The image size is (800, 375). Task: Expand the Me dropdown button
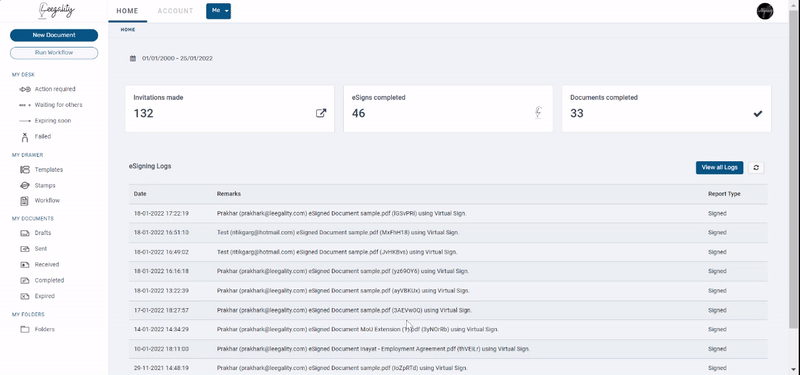pos(218,11)
